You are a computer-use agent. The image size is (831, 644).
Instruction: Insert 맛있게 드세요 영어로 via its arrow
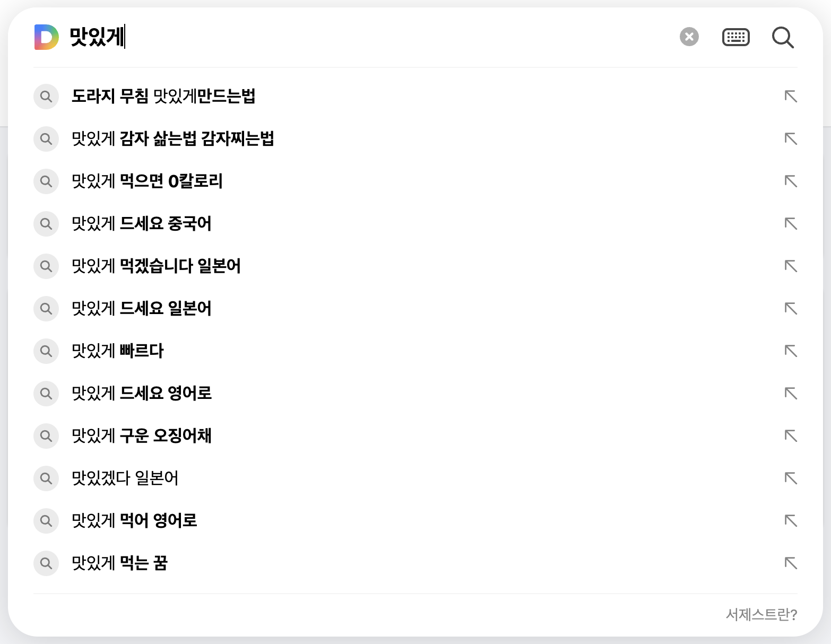click(791, 394)
